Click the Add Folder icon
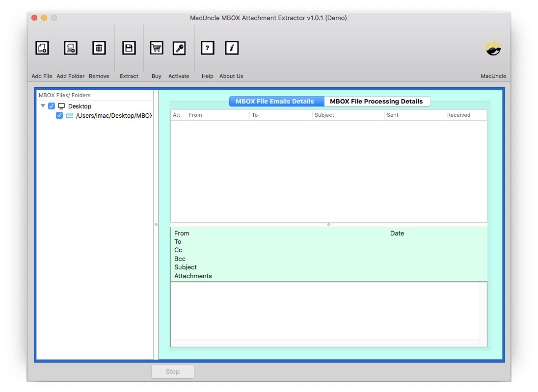This screenshot has width=538, height=392. (70, 48)
